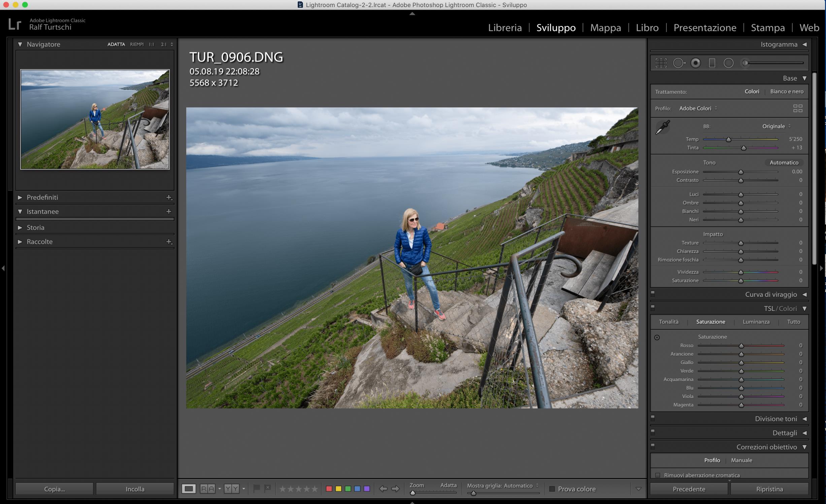Image resolution: width=826 pixels, height=504 pixels.
Task: Choose the graduated filter tool
Action: (712, 63)
